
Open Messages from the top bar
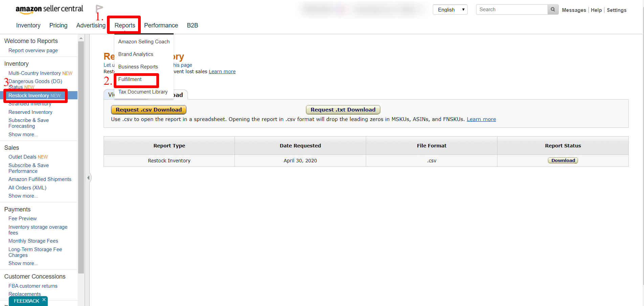click(574, 10)
